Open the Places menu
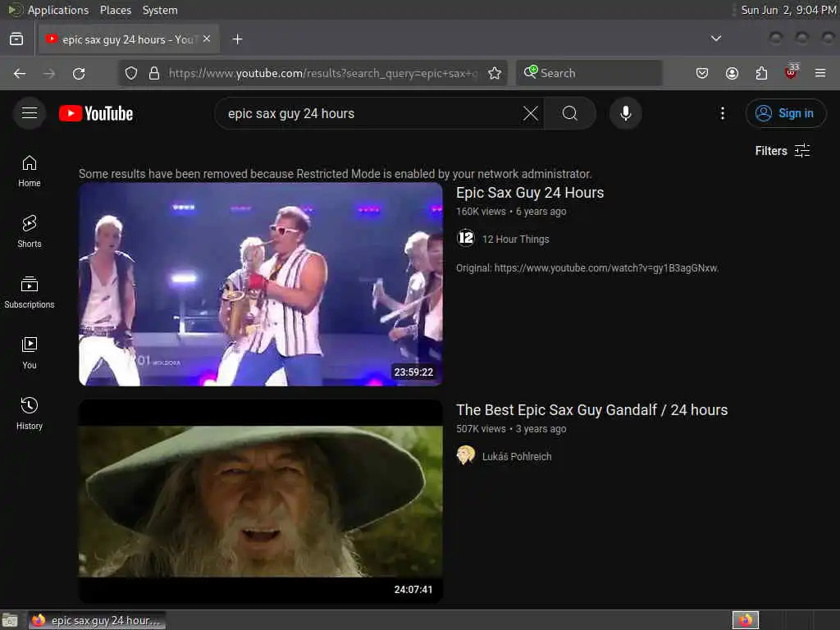 pyautogui.click(x=115, y=10)
